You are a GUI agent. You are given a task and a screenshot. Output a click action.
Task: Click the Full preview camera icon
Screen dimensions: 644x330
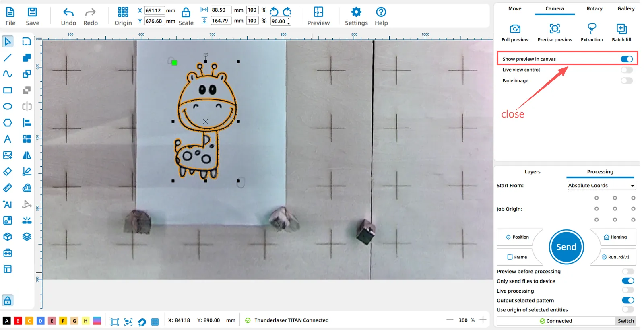coord(515,29)
